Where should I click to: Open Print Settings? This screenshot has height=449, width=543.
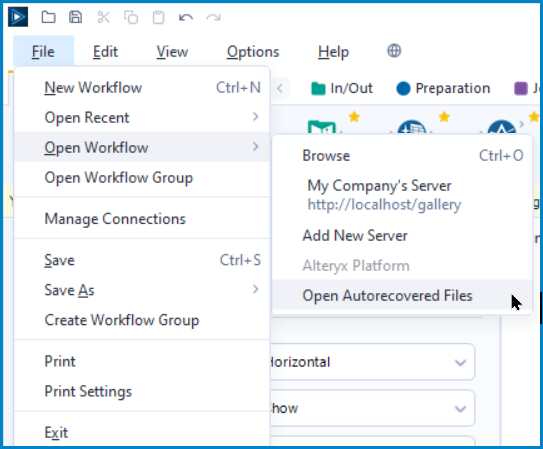point(142,391)
